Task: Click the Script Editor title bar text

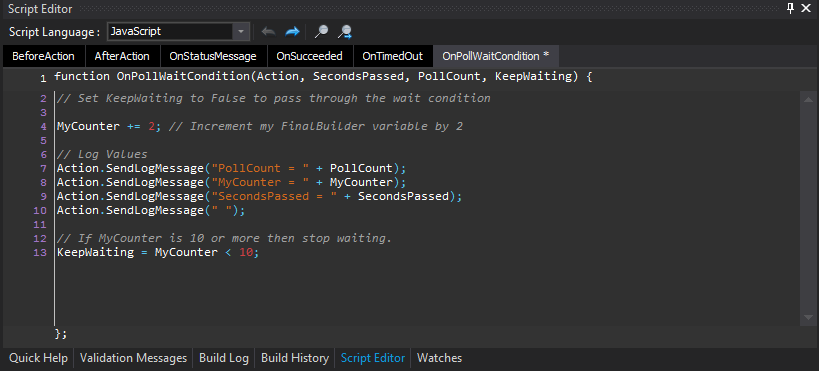Action: 40,9
